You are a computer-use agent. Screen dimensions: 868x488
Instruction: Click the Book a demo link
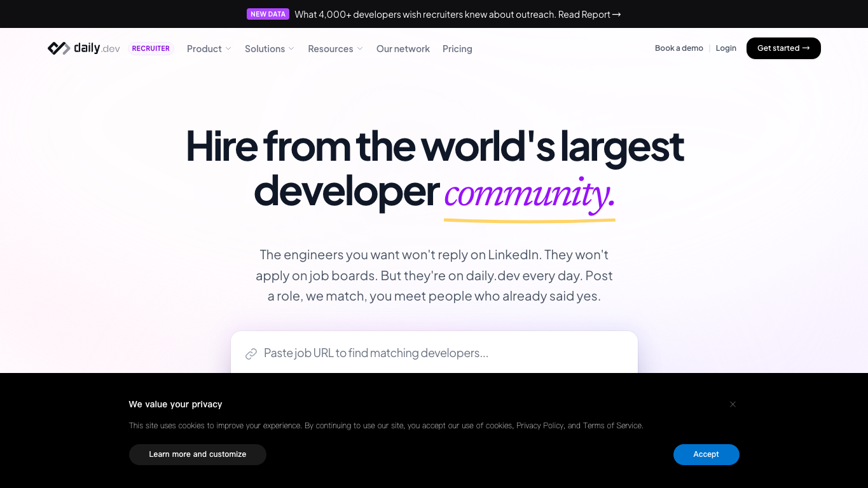pos(679,48)
